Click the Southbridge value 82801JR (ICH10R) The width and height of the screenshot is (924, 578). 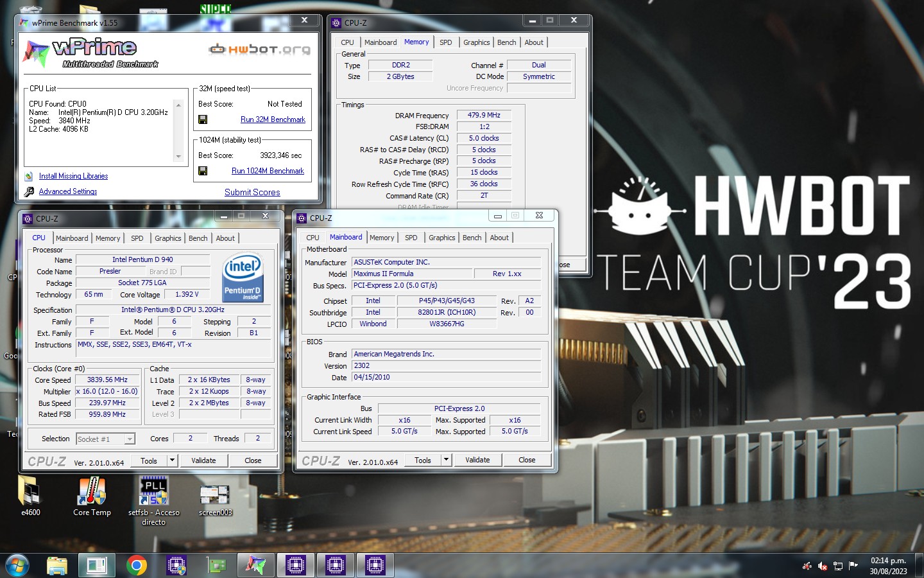point(447,312)
